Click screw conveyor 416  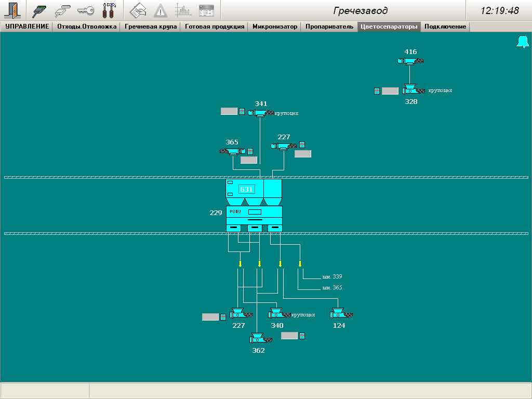tap(410, 61)
